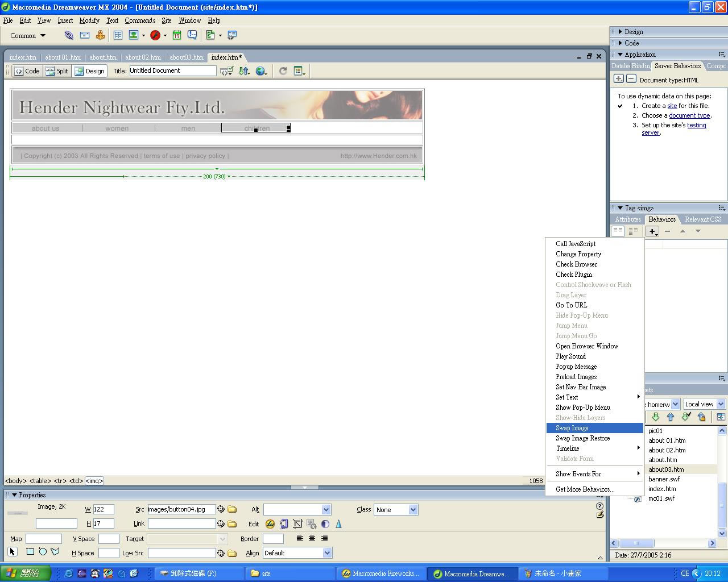Open the Commands menu

click(140, 20)
